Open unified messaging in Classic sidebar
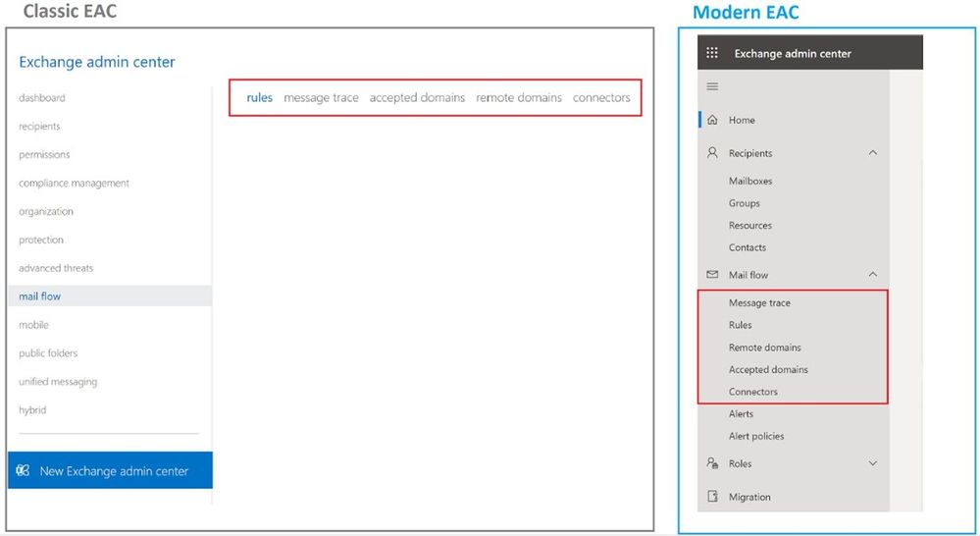This screenshot has height=536, width=980. (x=58, y=382)
